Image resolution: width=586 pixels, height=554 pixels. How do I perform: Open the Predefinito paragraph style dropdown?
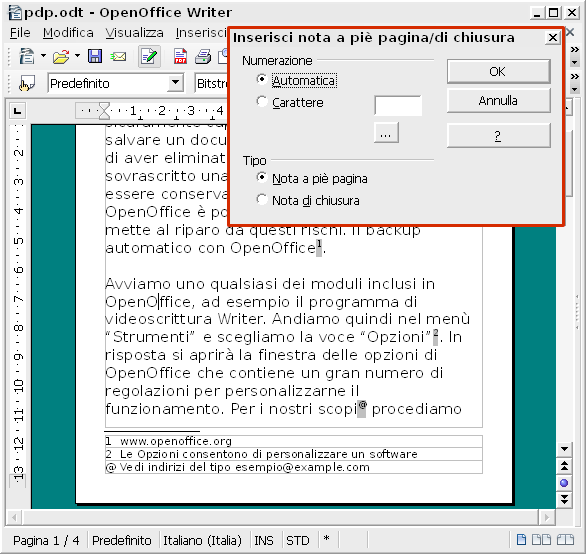175,83
